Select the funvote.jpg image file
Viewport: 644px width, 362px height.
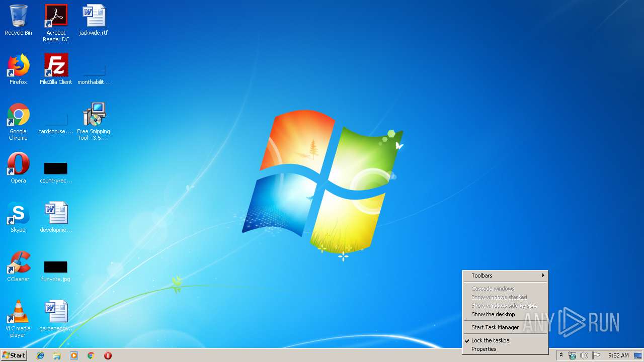pyautogui.click(x=56, y=270)
